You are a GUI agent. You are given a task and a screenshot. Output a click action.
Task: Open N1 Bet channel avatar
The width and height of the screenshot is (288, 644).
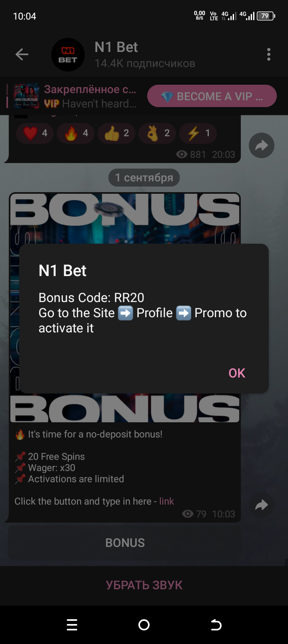68,55
